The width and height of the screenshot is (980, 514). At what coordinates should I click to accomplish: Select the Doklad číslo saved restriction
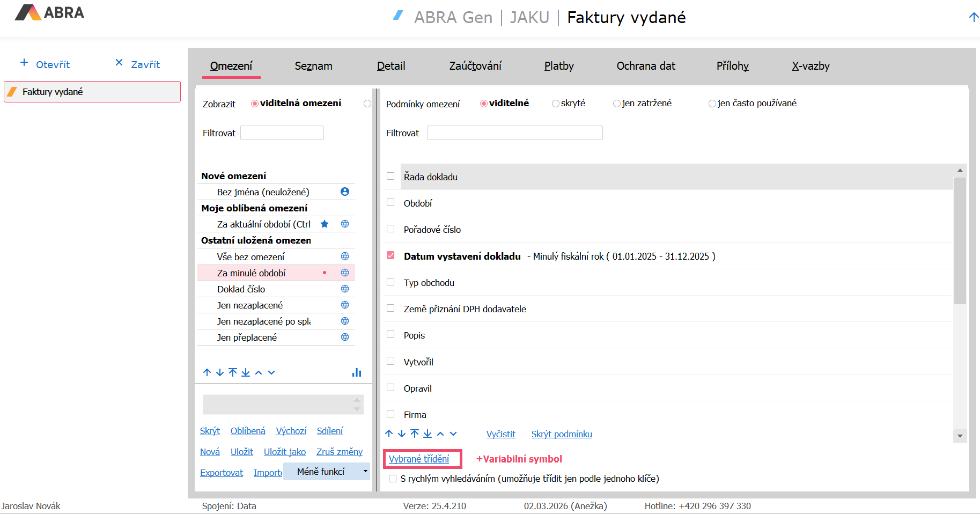276,289
